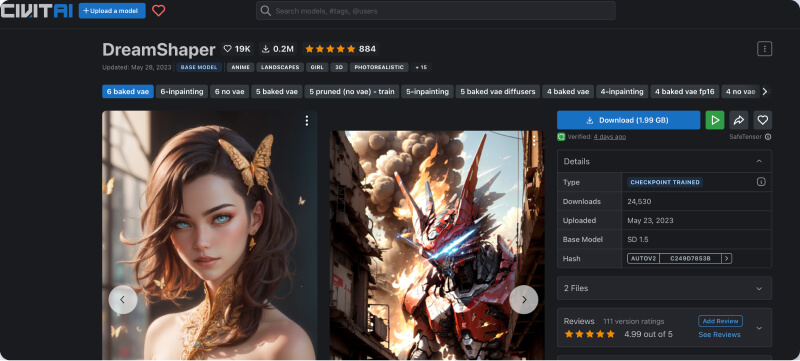800x361 pixels.
Task: Click the Download (1.99 GB) button
Action: point(628,120)
